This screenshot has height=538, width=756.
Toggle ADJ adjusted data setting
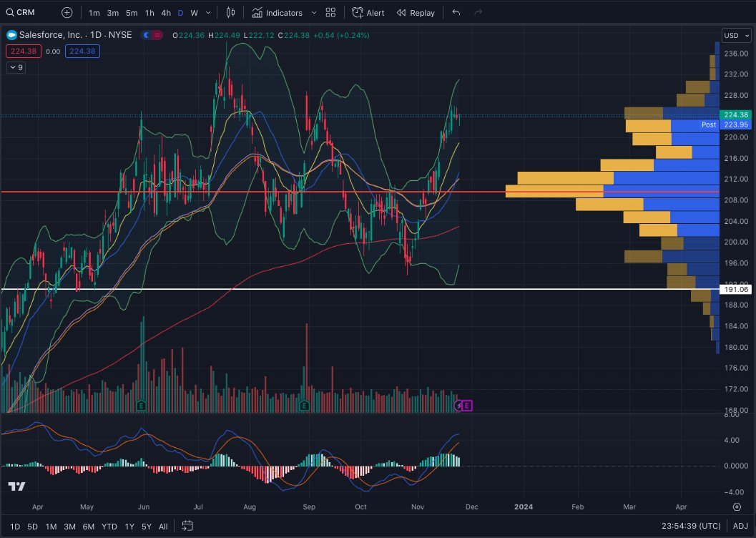click(740, 526)
